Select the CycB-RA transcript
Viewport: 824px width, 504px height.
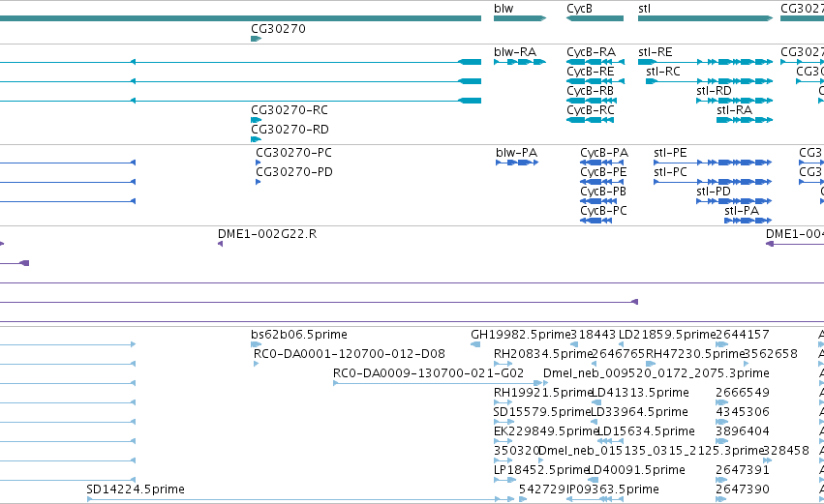click(x=595, y=62)
